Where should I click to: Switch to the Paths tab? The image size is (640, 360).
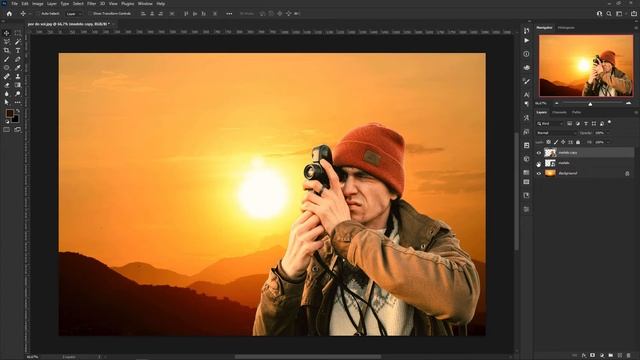(x=576, y=112)
